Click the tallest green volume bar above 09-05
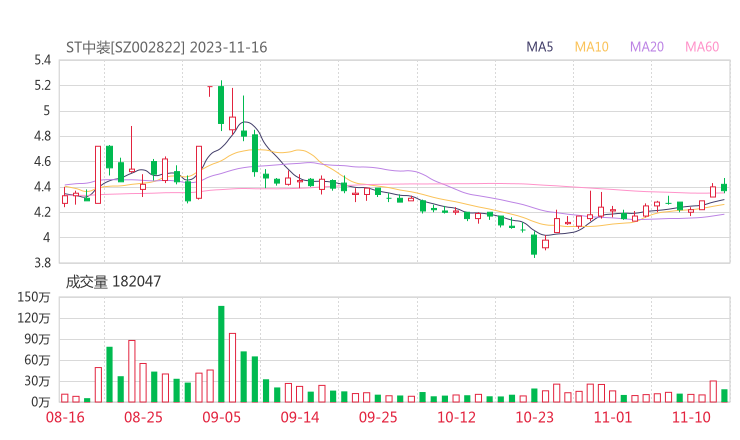 (x=221, y=354)
